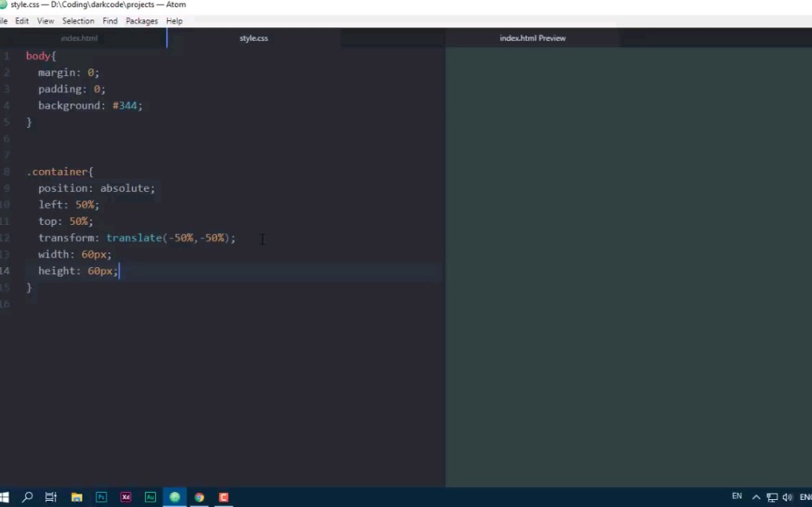Screen dimensions: 812x507
Task: Click the network status tray icon
Action: pyautogui.click(x=771, y=497)
